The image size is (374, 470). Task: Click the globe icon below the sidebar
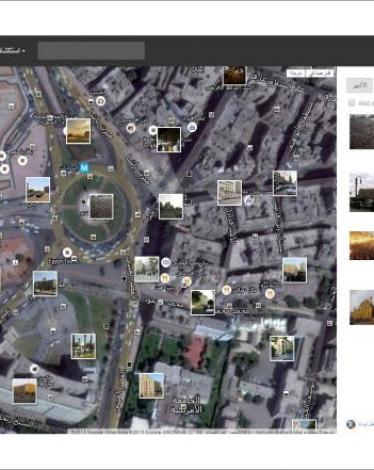pyautogui.click(x=351, y=424)
